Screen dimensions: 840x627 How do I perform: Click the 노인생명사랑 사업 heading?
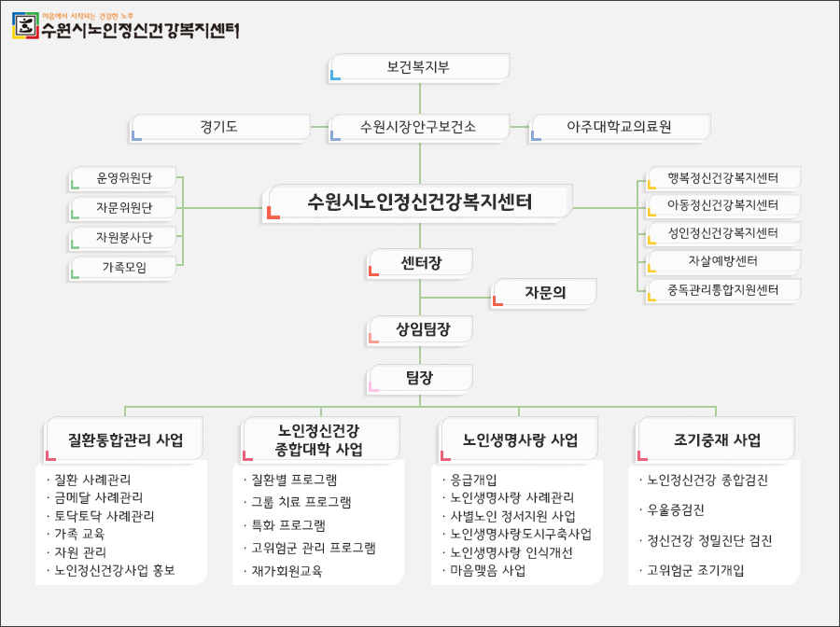click(x=520, y=440)
